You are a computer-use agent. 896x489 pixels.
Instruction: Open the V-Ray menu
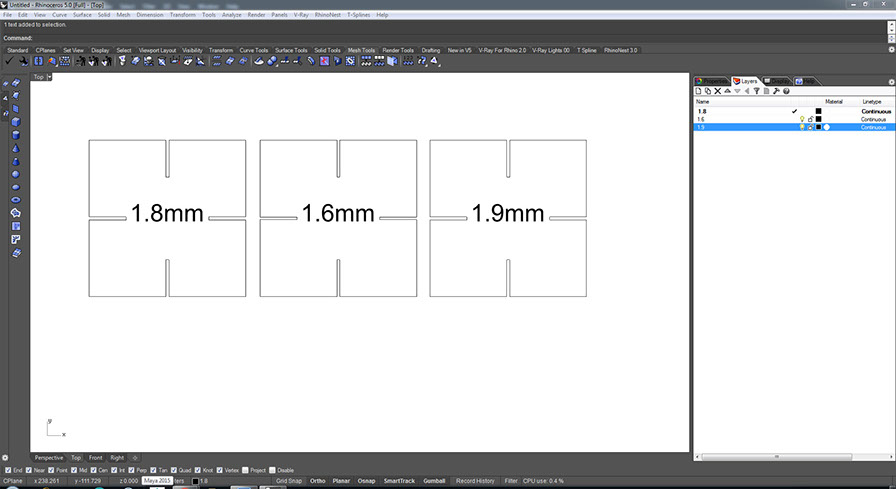[x=301, y=15]
